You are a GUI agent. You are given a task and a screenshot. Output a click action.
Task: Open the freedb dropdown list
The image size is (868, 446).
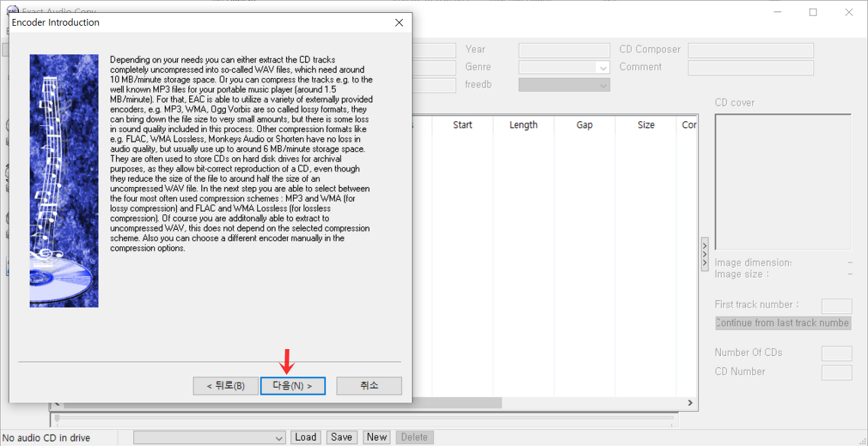pyautogui.click(x=564, y=85)
